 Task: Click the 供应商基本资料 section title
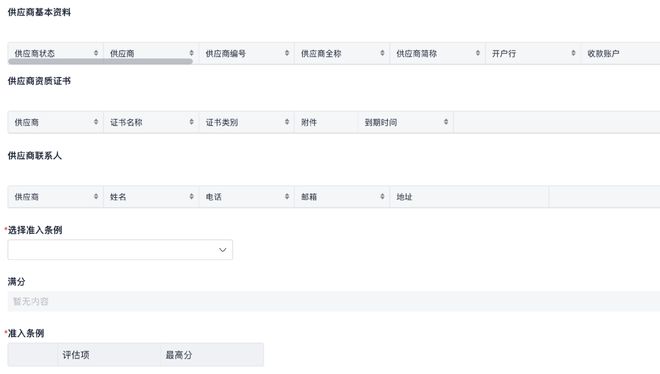point(39,12)
